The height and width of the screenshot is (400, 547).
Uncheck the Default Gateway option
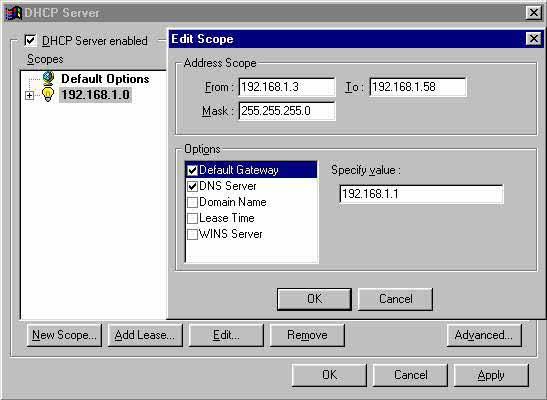pos(192,170)
